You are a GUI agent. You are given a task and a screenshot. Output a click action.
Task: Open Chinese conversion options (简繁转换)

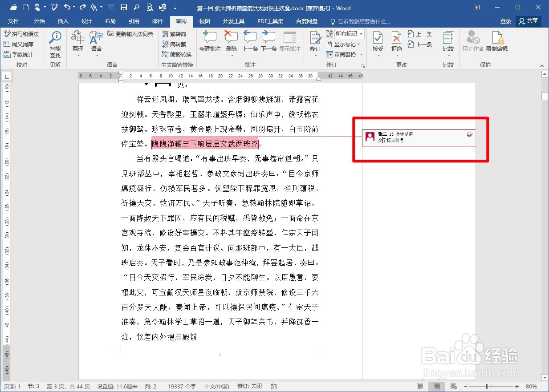177,54
